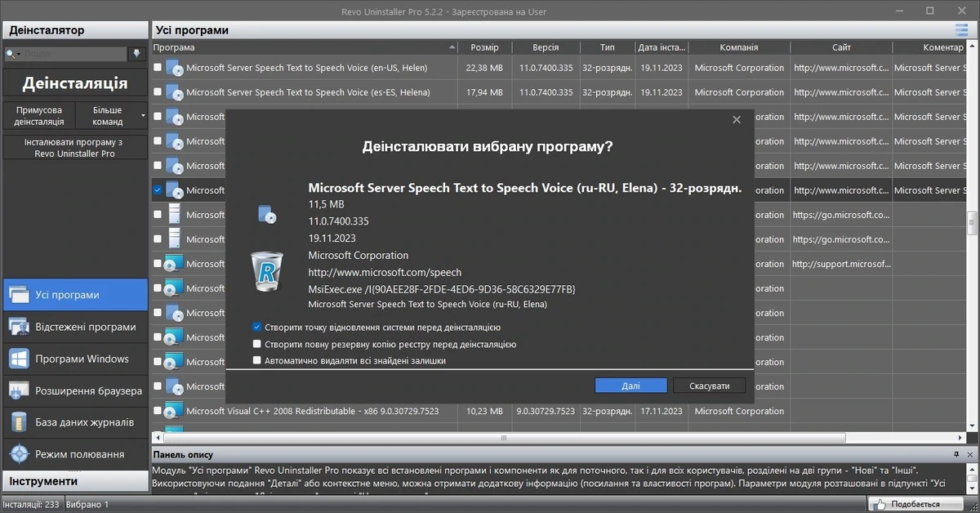Click the http://support.microsof... site cell
Screen dimensions: 980x513
[841, 264]
